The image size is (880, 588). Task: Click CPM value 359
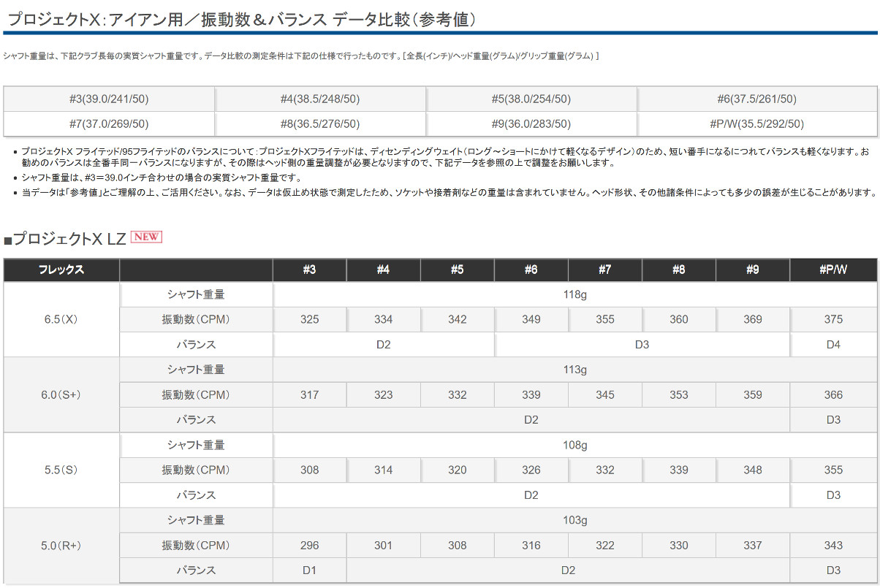pyautogui.click(x=753, y=394)
